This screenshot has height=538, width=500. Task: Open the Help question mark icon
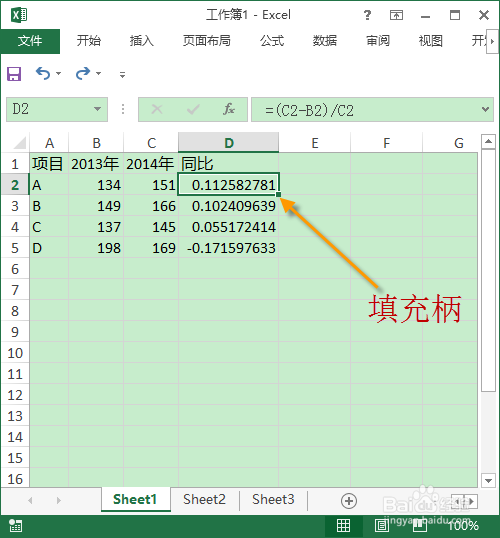367,15
